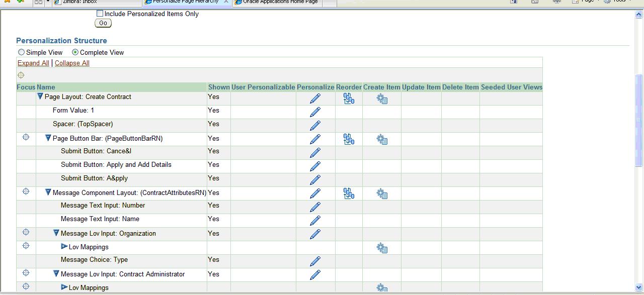Personalize Message Lov Input: Organization
This screenshot has height=295, width=644.
click(315, 234)
